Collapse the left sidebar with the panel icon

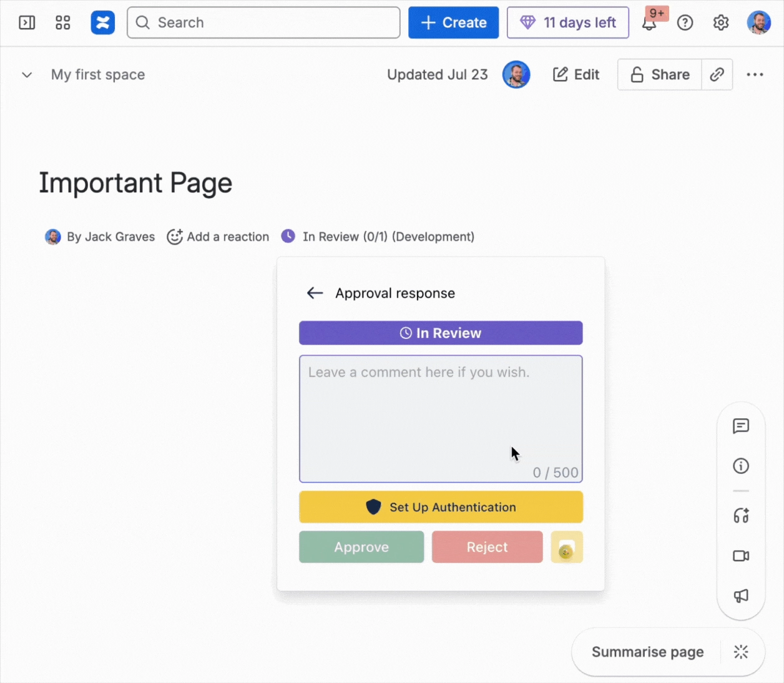[x=27, y=22]
